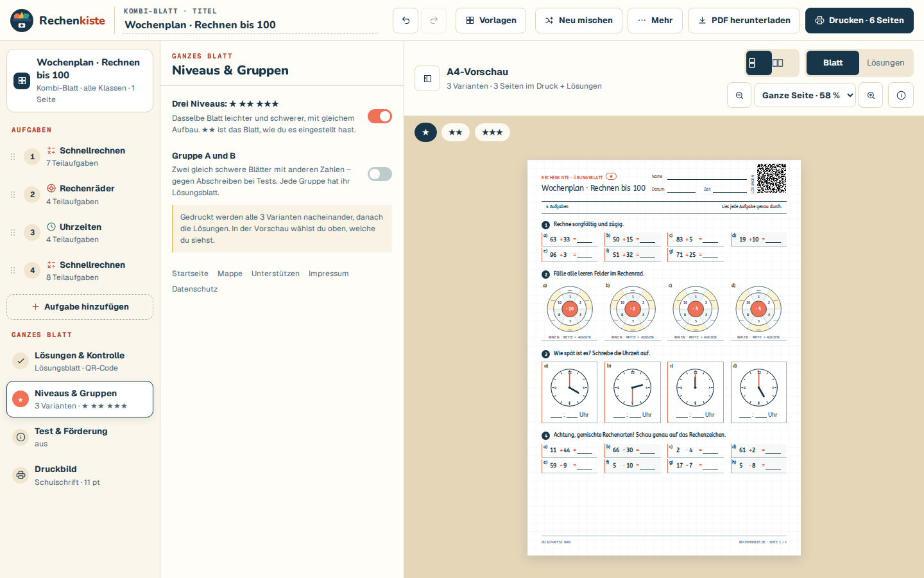This screenshot has width=924, height=578.
Task: Show the three-star variant preview
Action: [492, 132]
